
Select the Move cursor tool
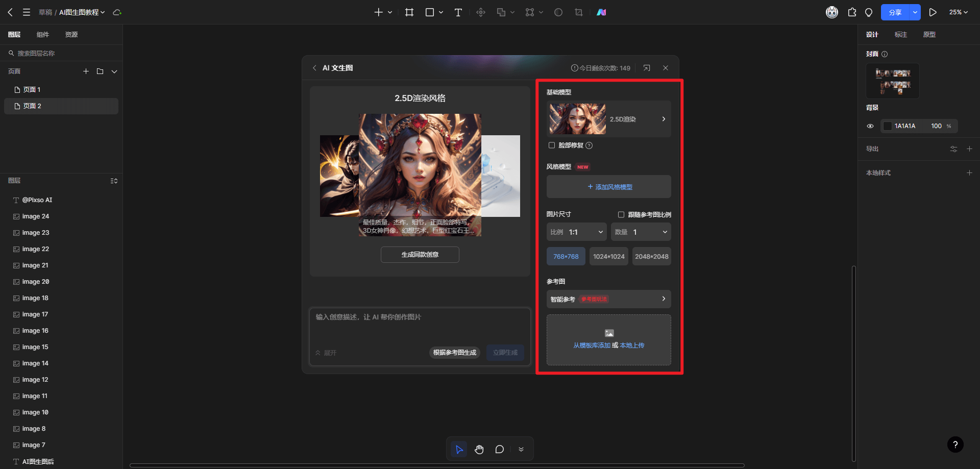pos(459,449)
